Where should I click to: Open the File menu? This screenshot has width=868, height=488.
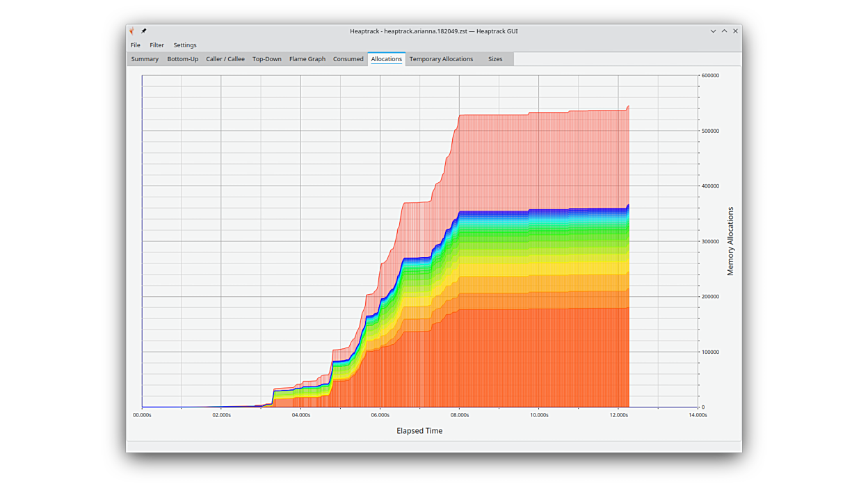tap(136, 45)
